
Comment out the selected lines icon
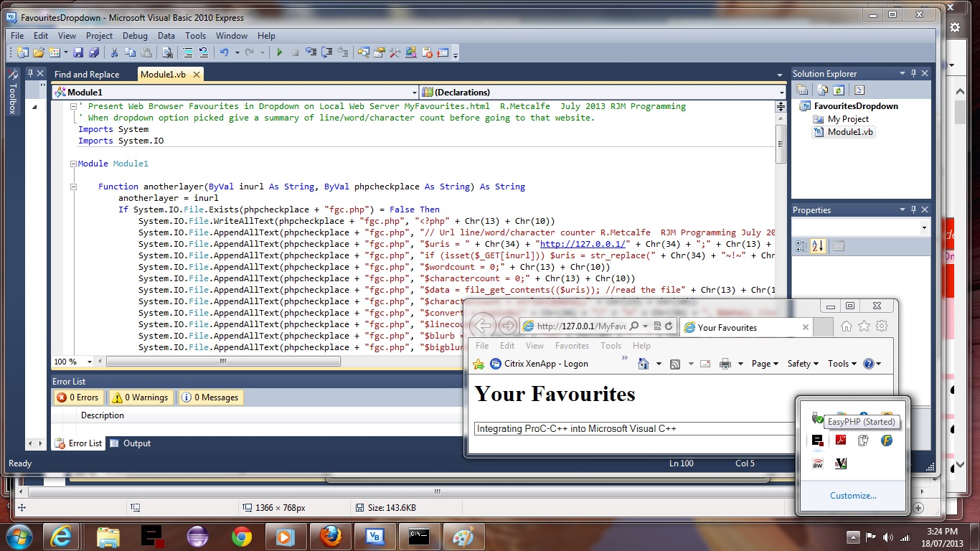pyautogui.click(x=188, y=52)
